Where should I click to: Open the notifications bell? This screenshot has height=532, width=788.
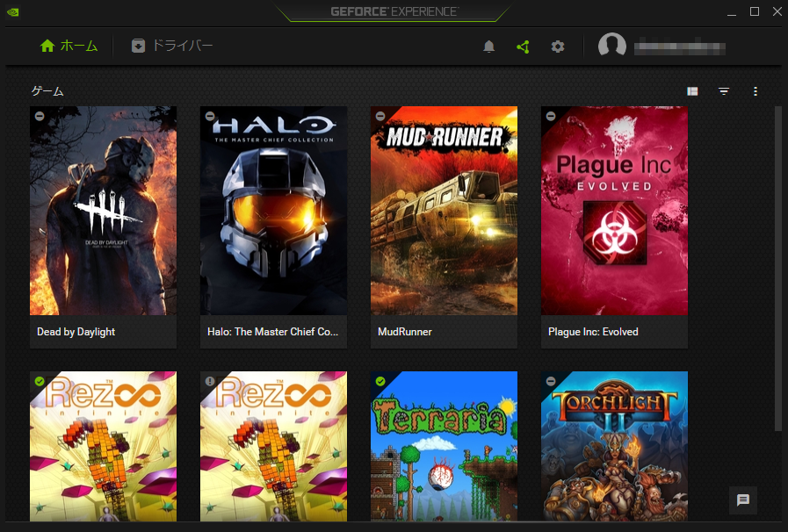(488, 47)
